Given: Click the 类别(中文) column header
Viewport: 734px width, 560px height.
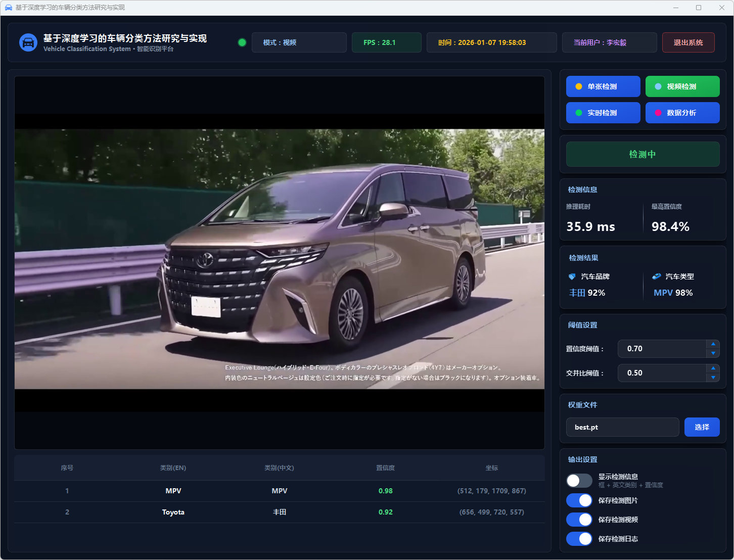Looking at the screenshot, I should 280,468.
